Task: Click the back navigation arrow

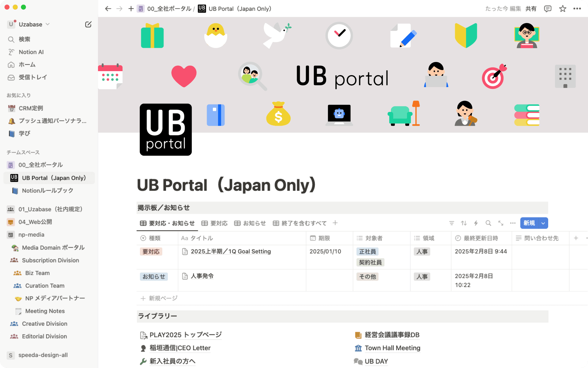Action: (x=108, y=9)
